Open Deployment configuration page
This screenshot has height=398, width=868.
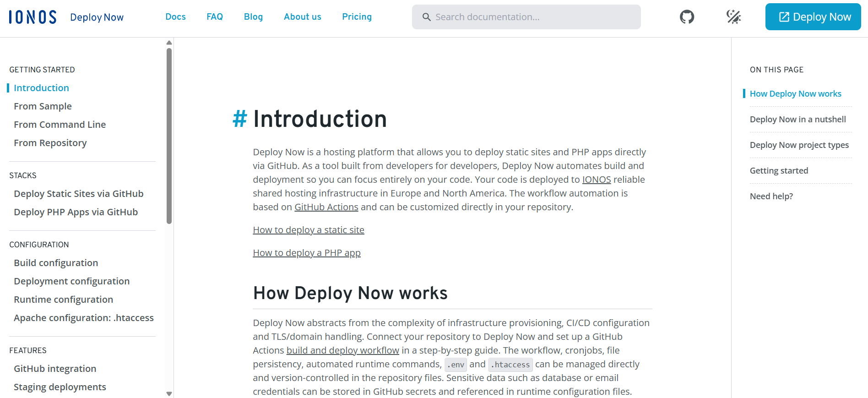(x=72, y=281)
